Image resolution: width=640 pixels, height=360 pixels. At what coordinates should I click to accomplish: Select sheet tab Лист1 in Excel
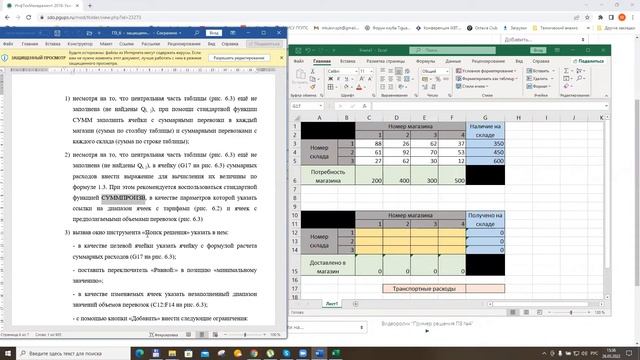[x=332, y=304]
